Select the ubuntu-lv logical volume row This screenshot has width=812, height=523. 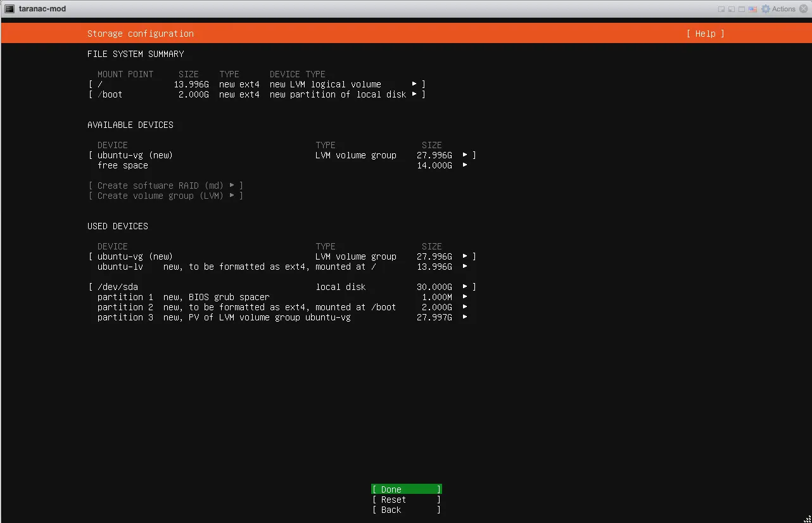282,267
